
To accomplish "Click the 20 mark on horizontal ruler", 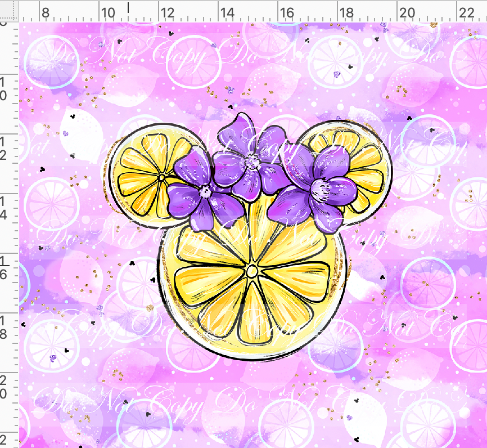I will [407, 13].
